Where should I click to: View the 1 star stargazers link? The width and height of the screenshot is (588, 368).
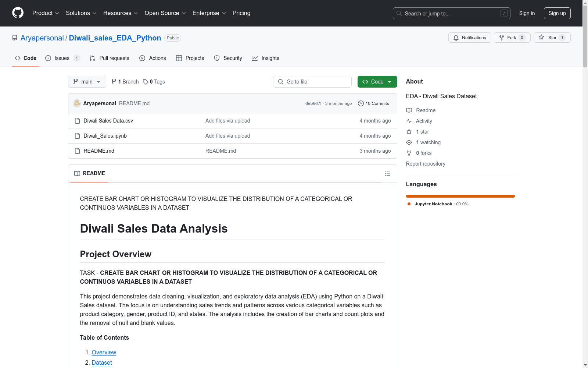tap(417, 132)
